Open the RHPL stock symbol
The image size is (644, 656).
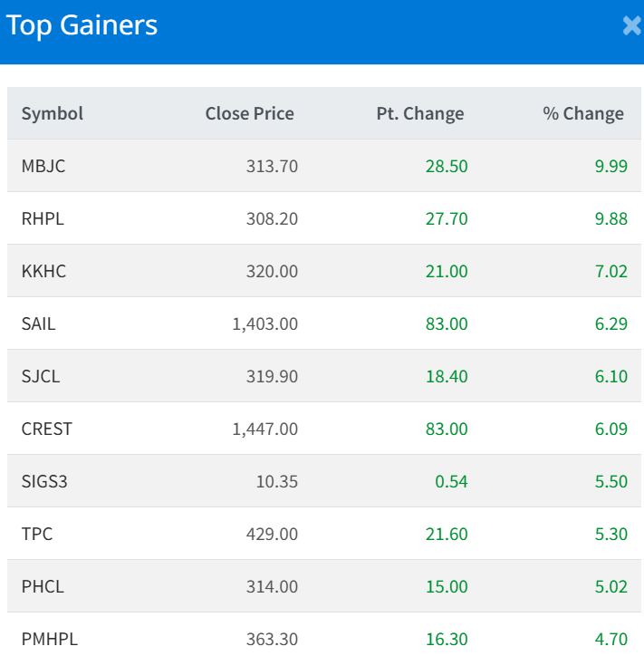pos(43,218)
